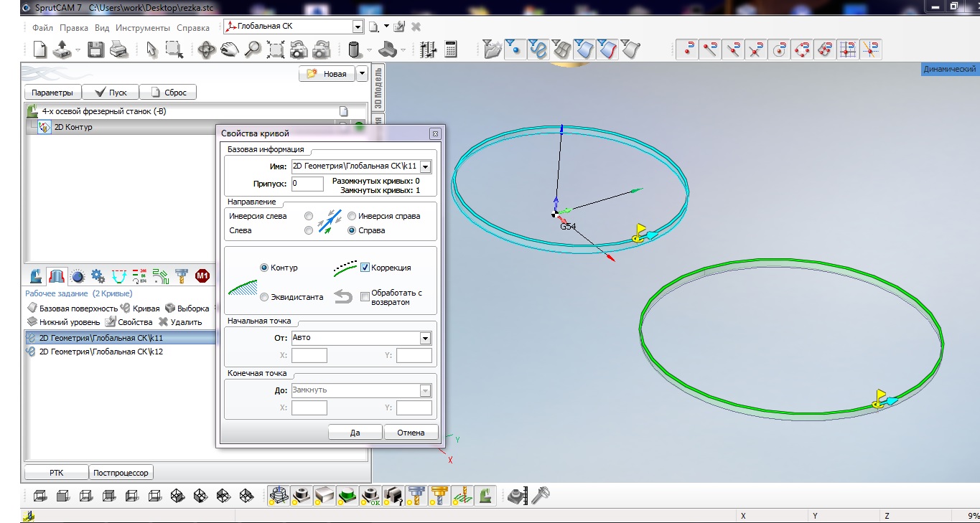Open the Вид menu
The image size is (980, 523).
tap(102, 28)
